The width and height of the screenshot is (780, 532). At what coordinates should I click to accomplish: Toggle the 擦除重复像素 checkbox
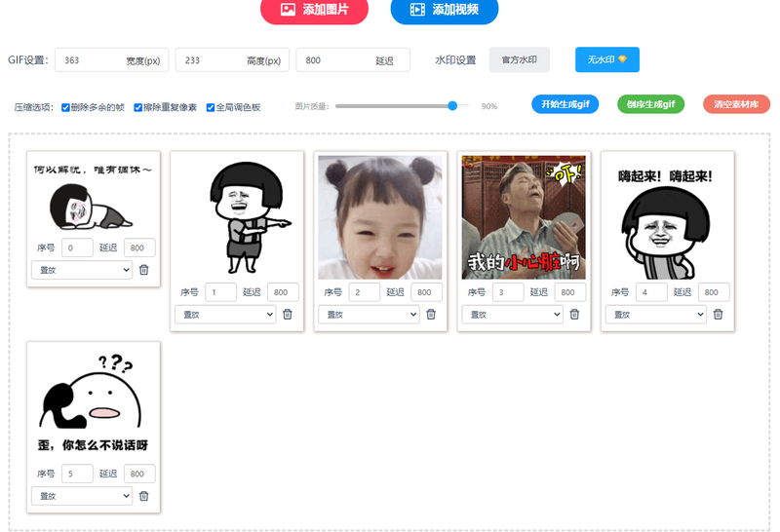137,107
